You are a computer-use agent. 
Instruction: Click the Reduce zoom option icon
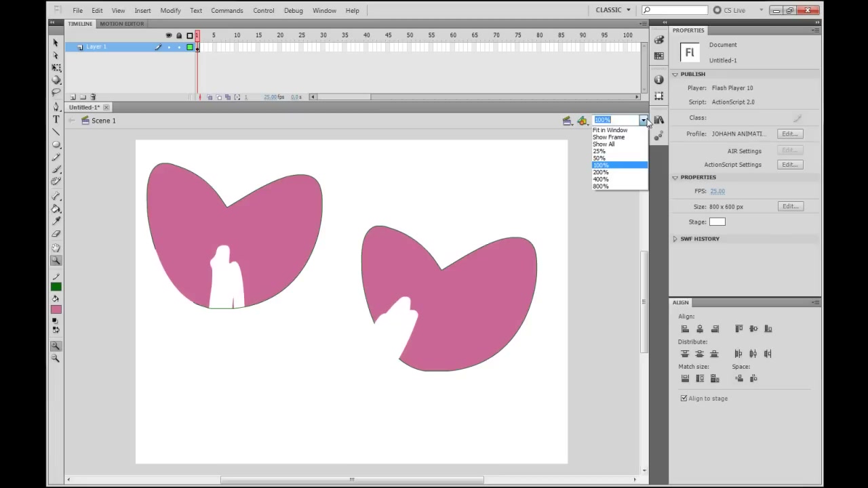56,358
